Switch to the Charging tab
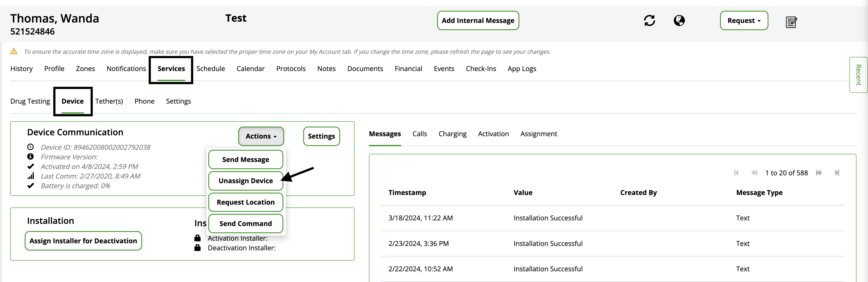Screen dimensions: 868x282 [452, 134]
